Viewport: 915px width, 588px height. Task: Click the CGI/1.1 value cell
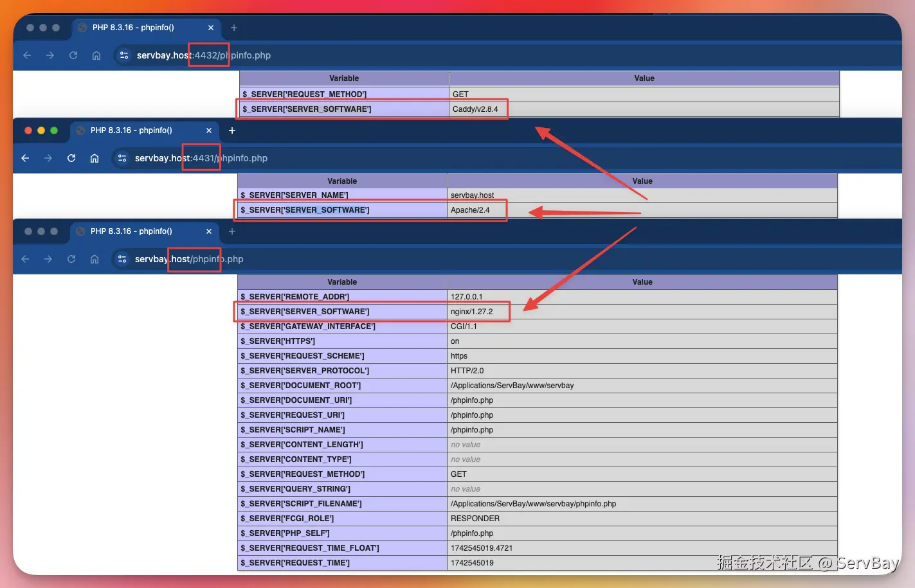642,326
